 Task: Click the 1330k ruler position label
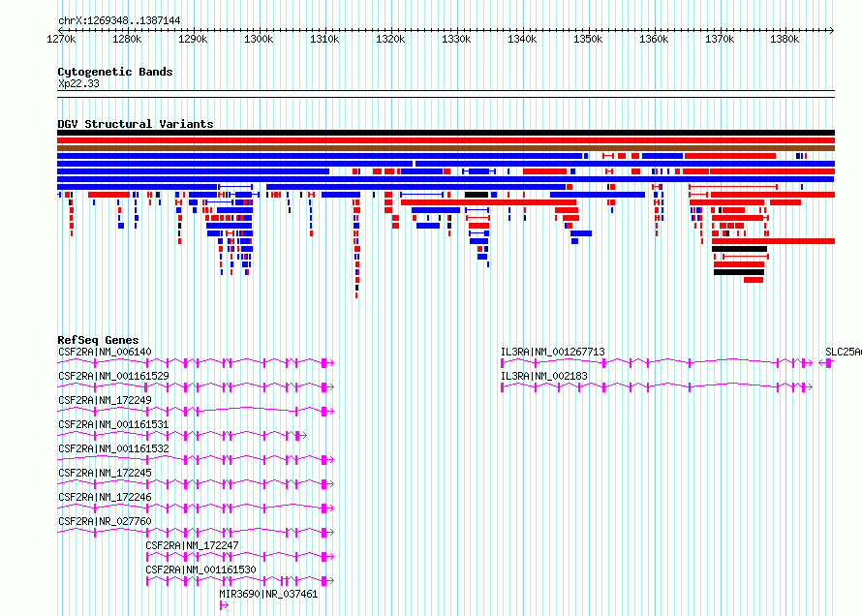(456, 39)
